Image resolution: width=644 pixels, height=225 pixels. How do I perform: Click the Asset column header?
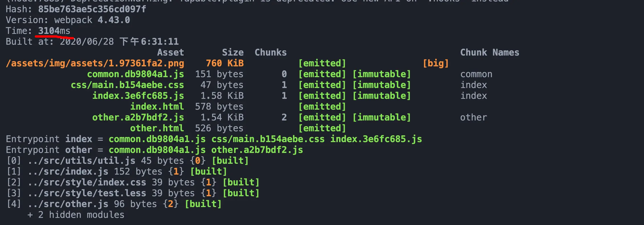(x=171, y=52)
